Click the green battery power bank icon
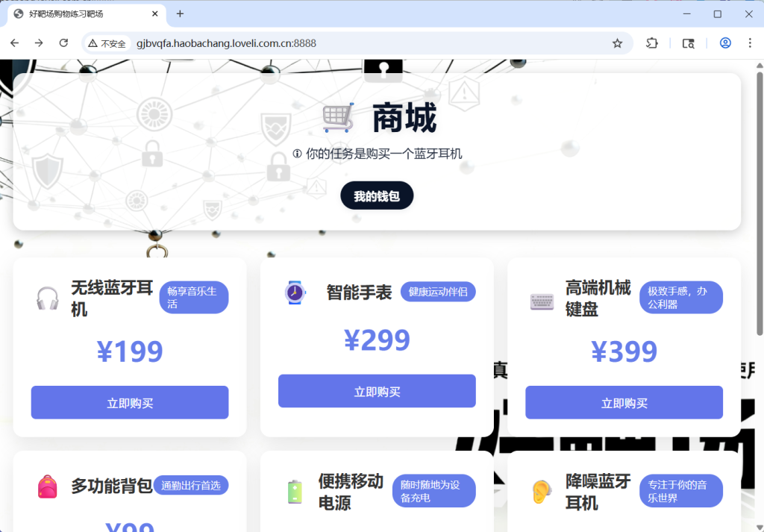This screenshot has height=532, width=764. pos(295,492)
